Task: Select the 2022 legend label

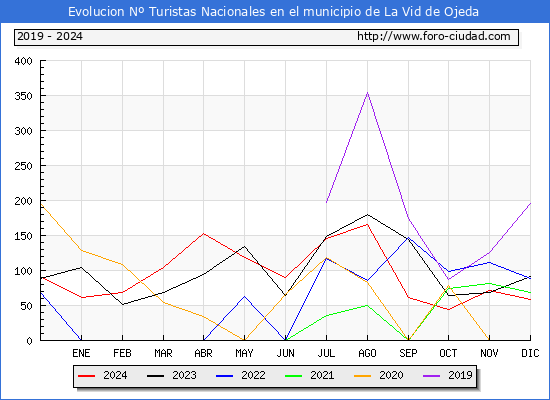Action: [253, 375]
